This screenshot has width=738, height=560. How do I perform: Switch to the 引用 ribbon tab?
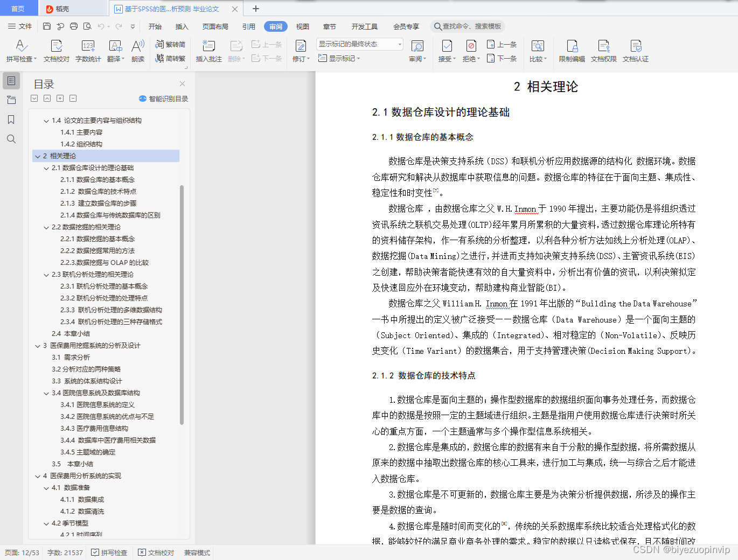tap(248, 26)
